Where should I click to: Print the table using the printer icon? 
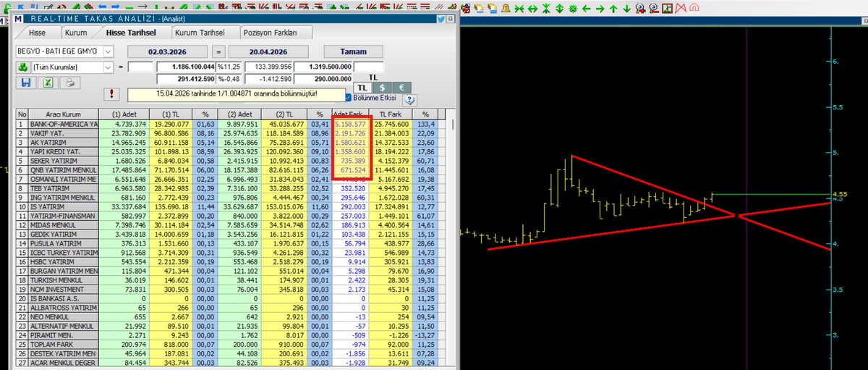(69, 83)
